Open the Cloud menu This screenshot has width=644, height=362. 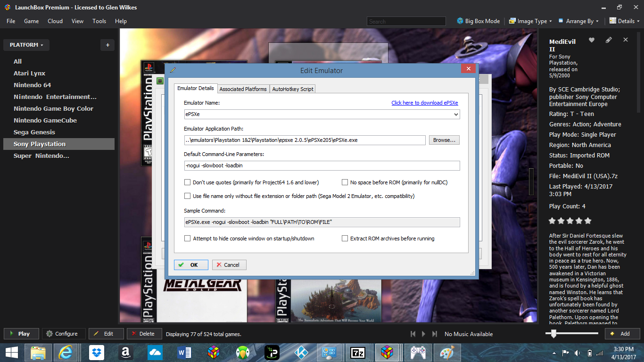pyautogui.click(x=55, y=21)
